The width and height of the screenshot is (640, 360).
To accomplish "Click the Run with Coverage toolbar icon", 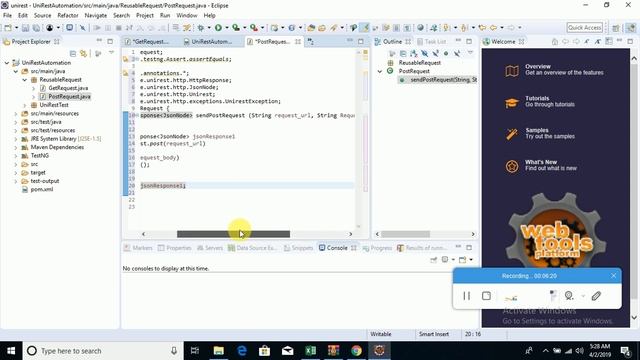I will [x=236, y=28].
